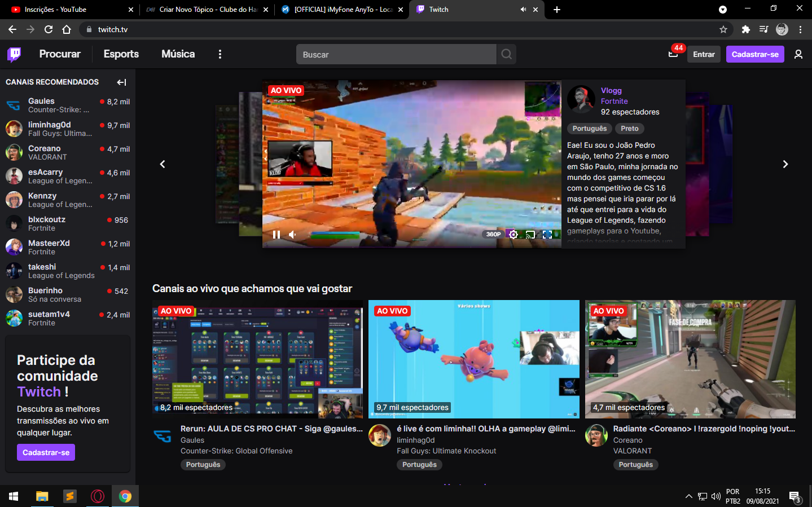Open esAcarry in recommended channels

(68, 176)
